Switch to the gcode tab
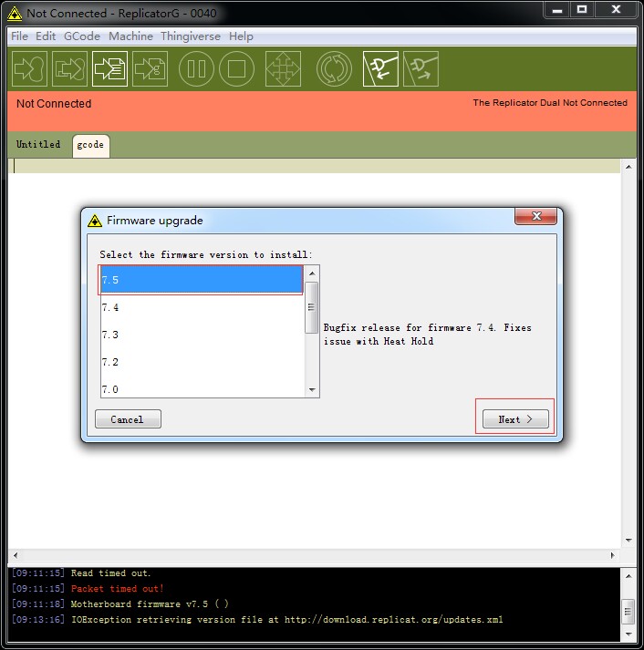 91,145
